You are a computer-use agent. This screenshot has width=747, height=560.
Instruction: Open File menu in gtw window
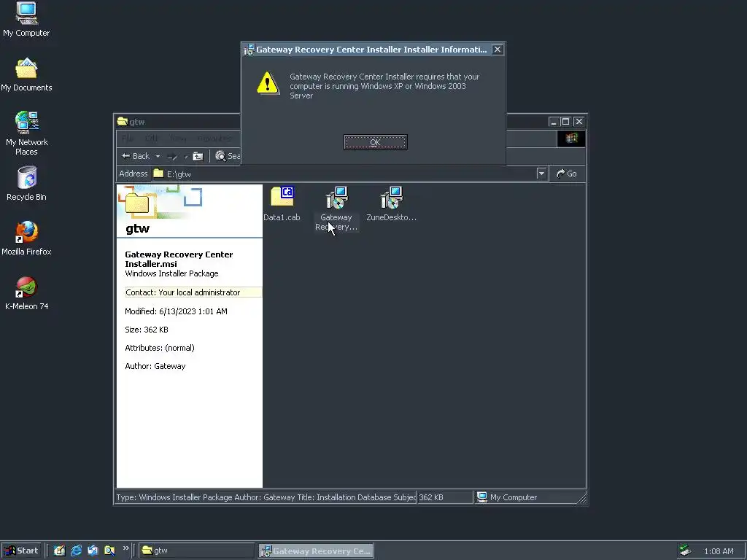128,139
